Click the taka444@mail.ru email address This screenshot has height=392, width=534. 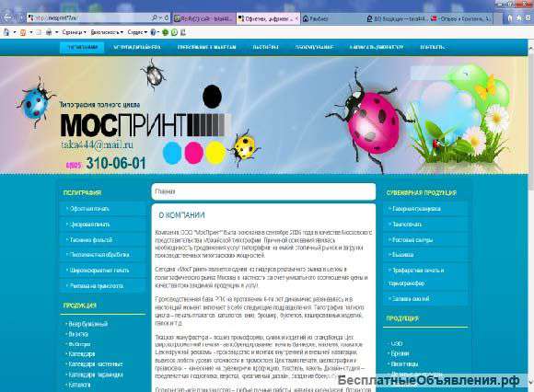[97, 144]
